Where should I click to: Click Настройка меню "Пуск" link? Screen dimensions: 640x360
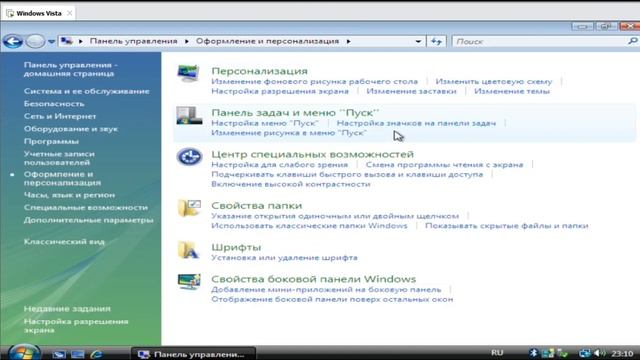(x=264, y=123)
